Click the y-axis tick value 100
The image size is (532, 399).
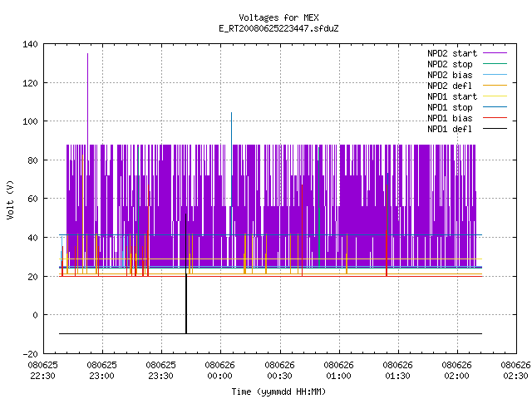click(x=30, y=121)
